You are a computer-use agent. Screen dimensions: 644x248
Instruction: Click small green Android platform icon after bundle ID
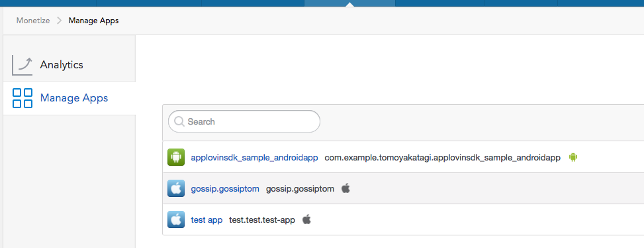[x=573, y=157]
